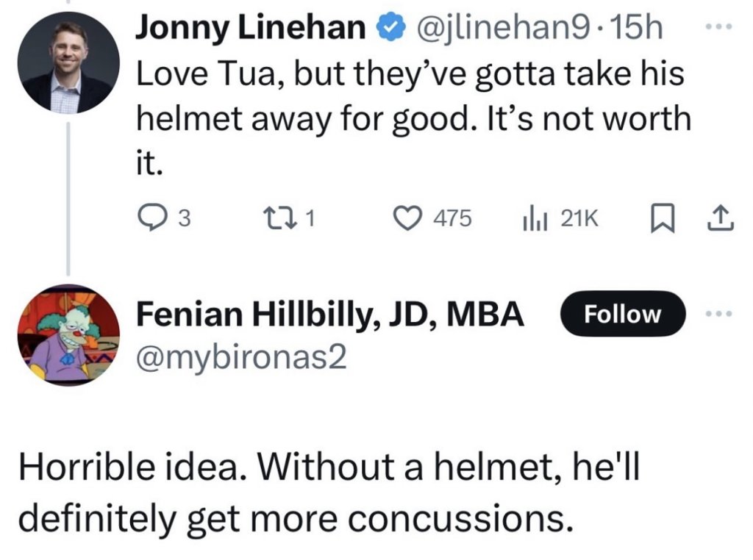Open the Krusty the Clown avatar profile
This screenshot has height=560, width=753.
(x=71, y=335)
